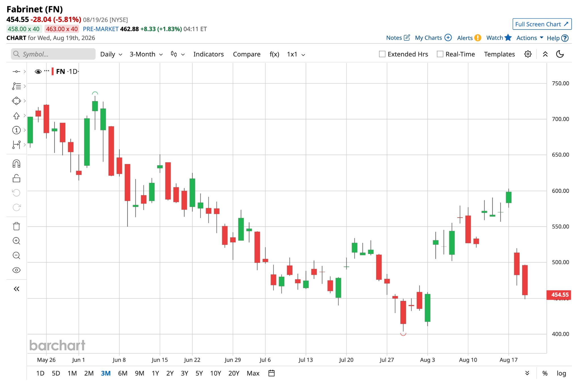This screenshot has height=392, width=581.
Task: Open the Templates menu
Action: pyautogui.click(x=499, y=54)
